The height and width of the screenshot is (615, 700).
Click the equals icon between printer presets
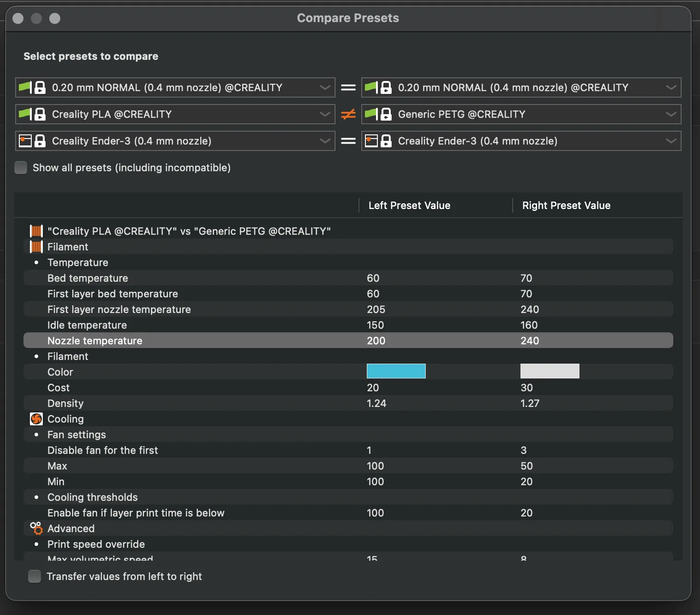(348, 141)
